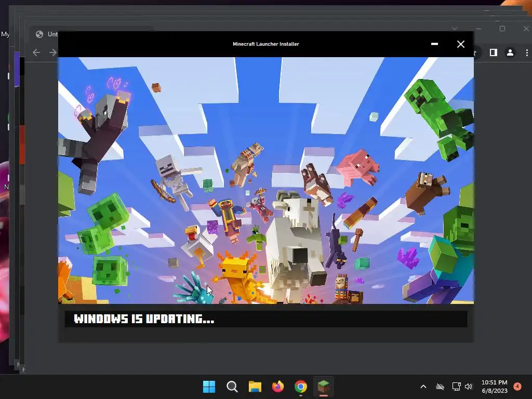Open Chrome's three-dot menu

527,52
